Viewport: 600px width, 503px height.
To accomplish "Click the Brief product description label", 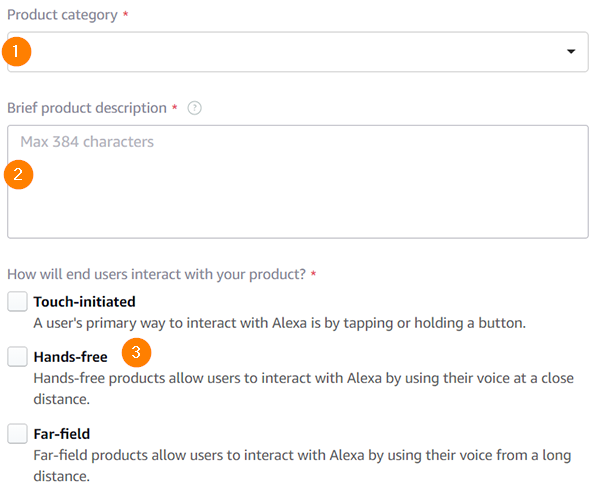I will coord(87,108).
